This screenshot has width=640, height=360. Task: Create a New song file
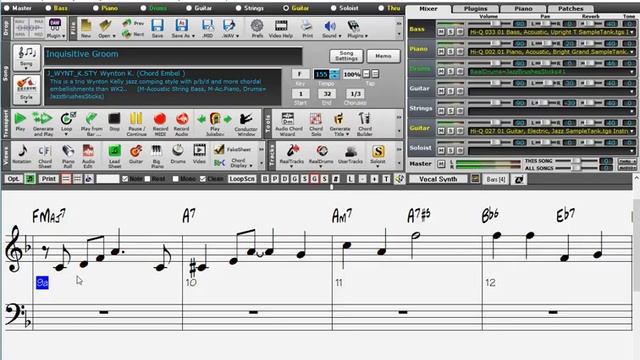[x=86, y=29]
